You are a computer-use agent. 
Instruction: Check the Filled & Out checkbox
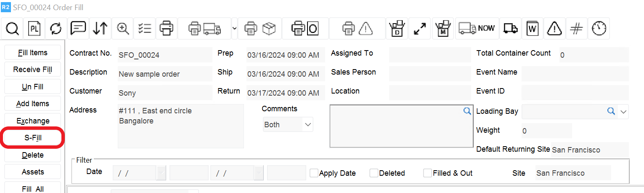tap(427, 173)
